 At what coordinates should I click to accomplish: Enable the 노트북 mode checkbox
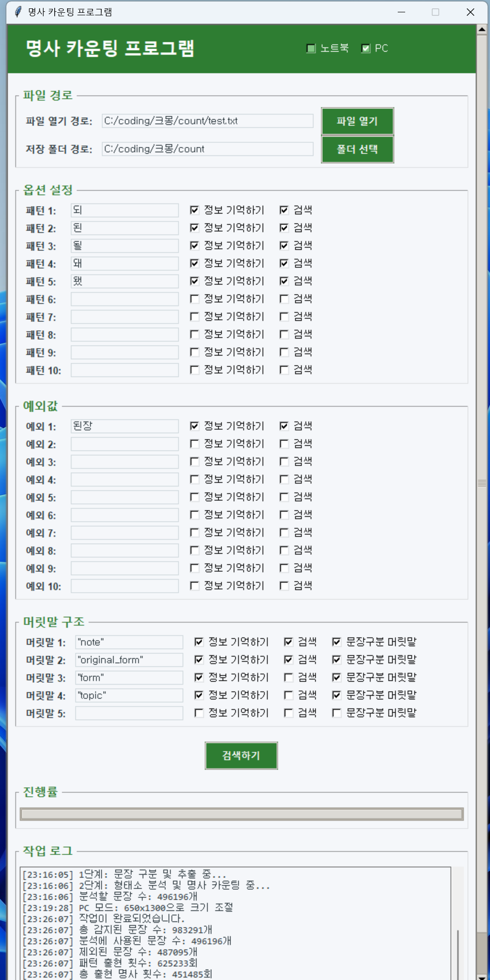coord(311,48)
